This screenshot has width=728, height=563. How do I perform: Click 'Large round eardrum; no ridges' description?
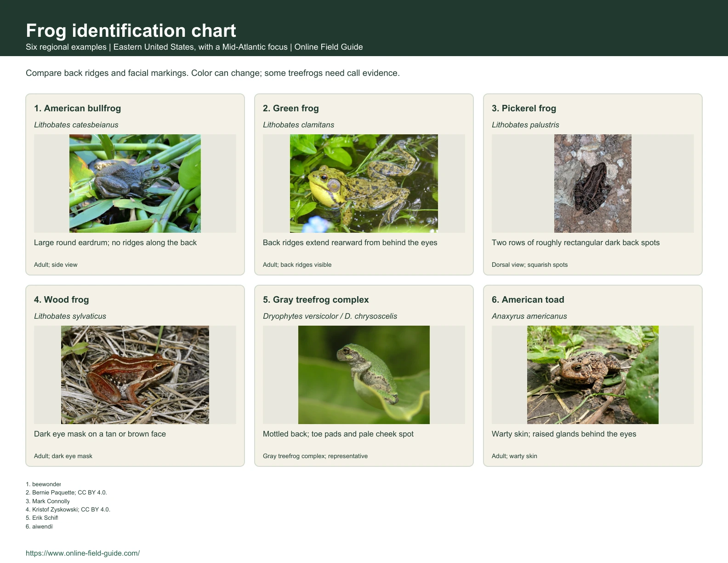point(115,243)
